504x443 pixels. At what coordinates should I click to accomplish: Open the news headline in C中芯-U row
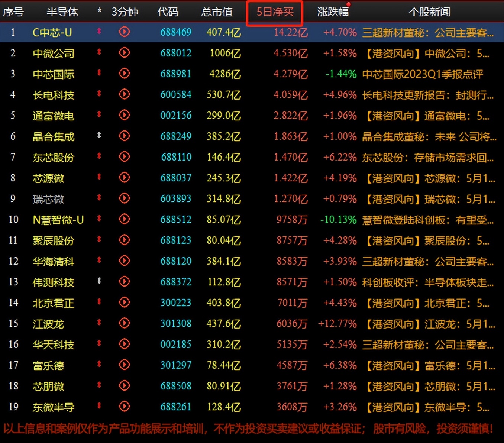(x=428, y=33)
